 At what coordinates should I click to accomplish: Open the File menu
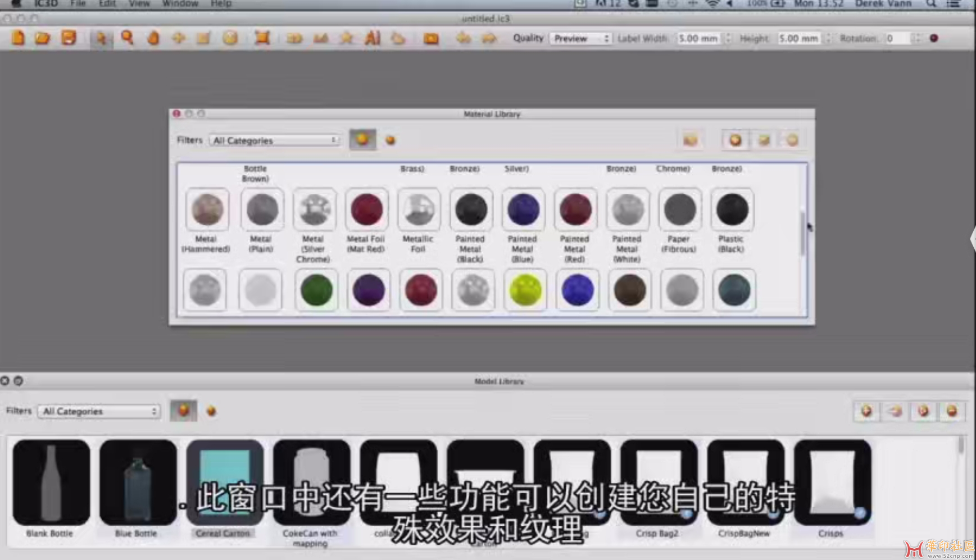78,4
